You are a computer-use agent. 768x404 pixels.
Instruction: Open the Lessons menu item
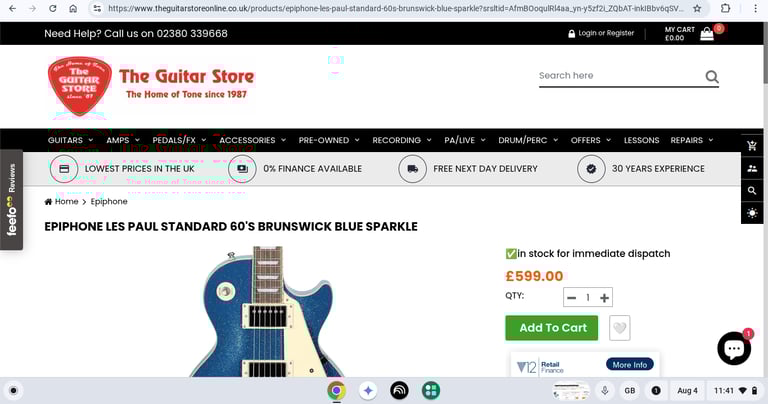tap(641, 140)
